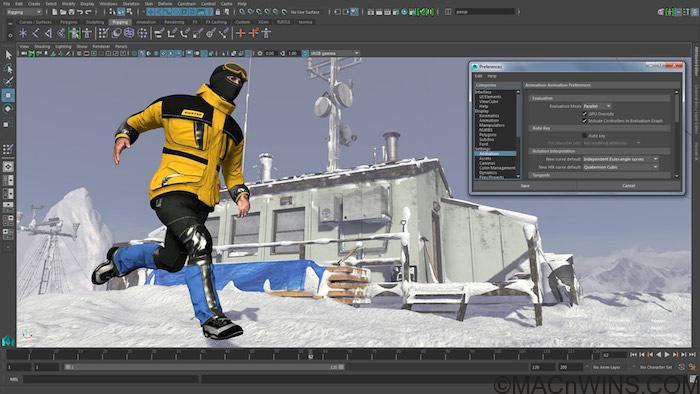Click the animation preferences icon bottom right

(x=692, y=367)
